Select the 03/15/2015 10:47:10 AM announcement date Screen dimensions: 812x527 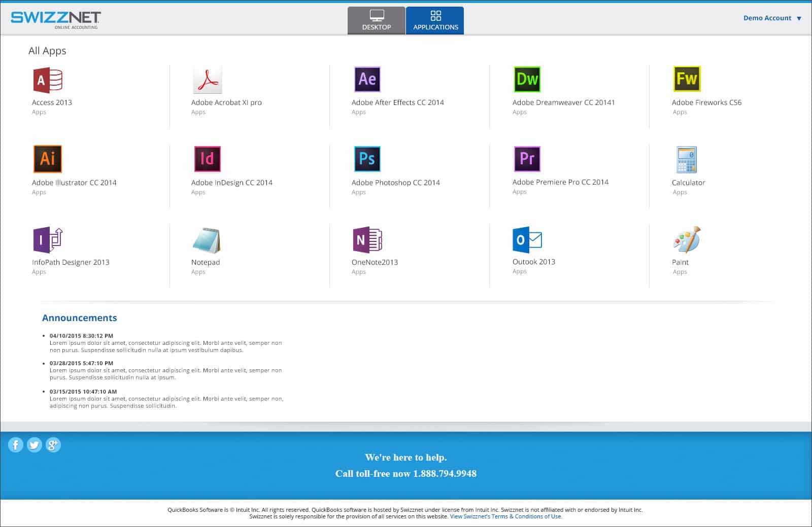click(x=83, y=392)
